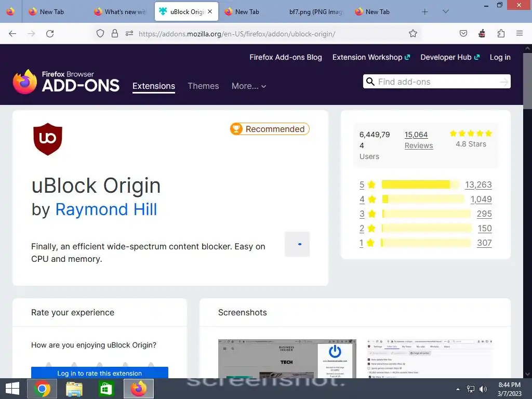Click the loading install button placeholder

297,244
